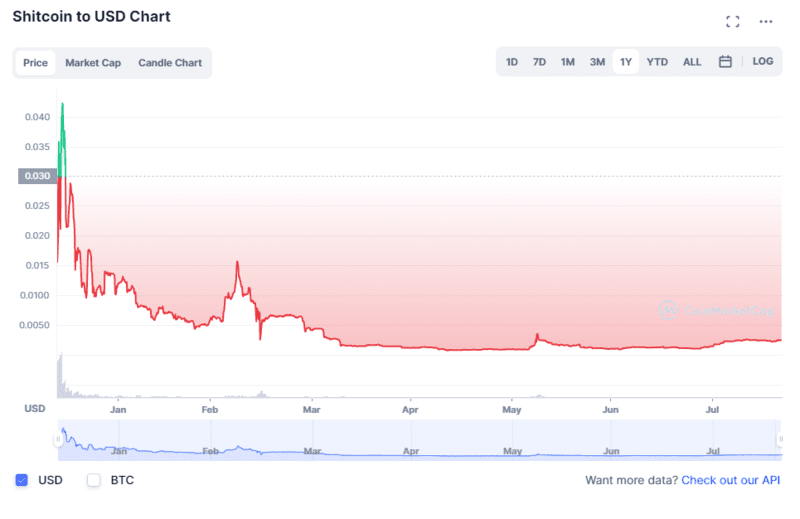800x519 pixels.
Task: Open the calendar date range picker
Action: pos(725,62)
